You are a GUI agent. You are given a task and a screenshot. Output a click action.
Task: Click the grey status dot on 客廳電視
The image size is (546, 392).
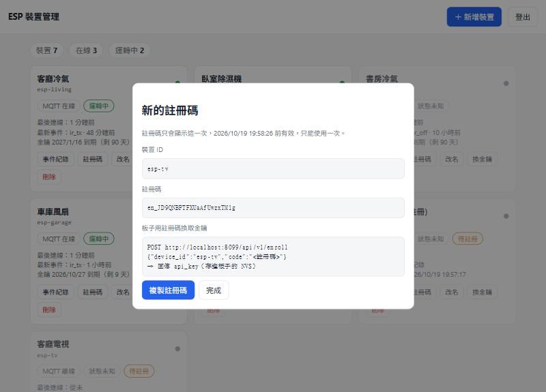point(177,349)
